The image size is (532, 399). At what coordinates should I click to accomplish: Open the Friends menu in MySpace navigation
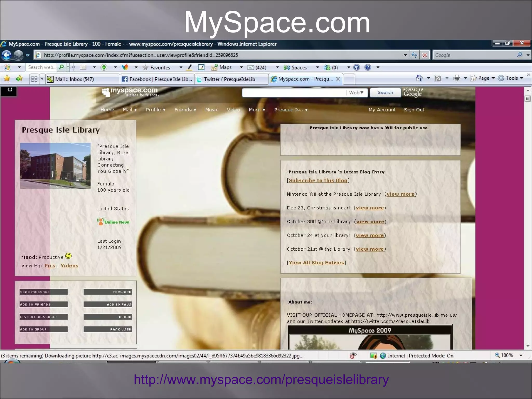point(185,110)
